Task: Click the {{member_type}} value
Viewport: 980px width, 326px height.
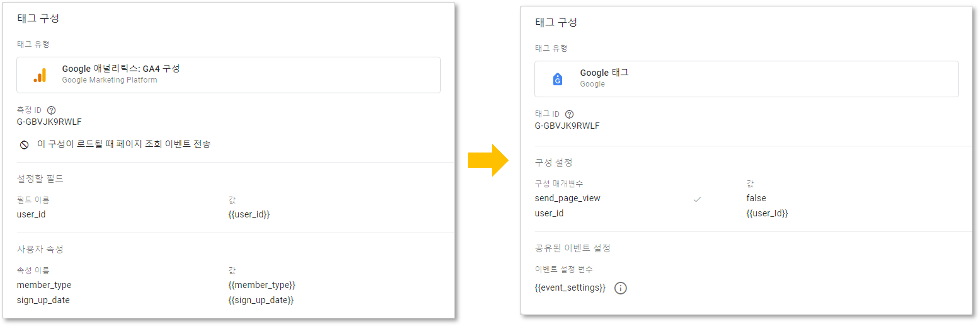Action: pyautogui.click(x=262, y=285)
